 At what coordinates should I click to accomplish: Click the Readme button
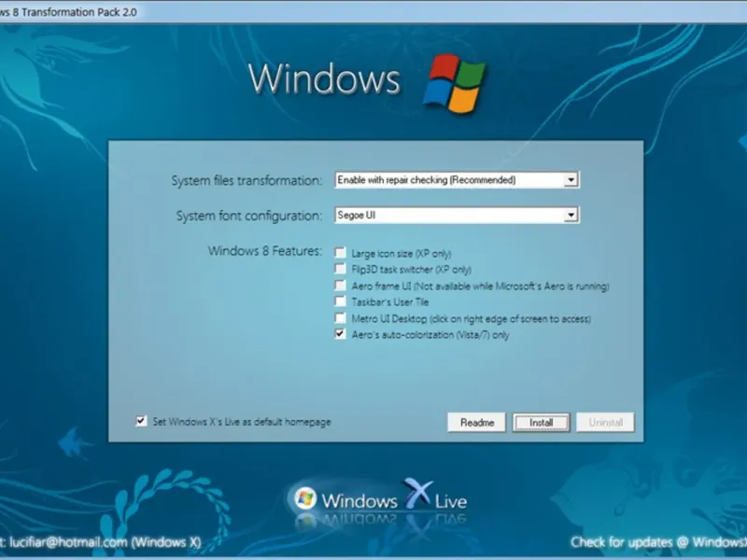pyautogui.click(x=476, y=423)
